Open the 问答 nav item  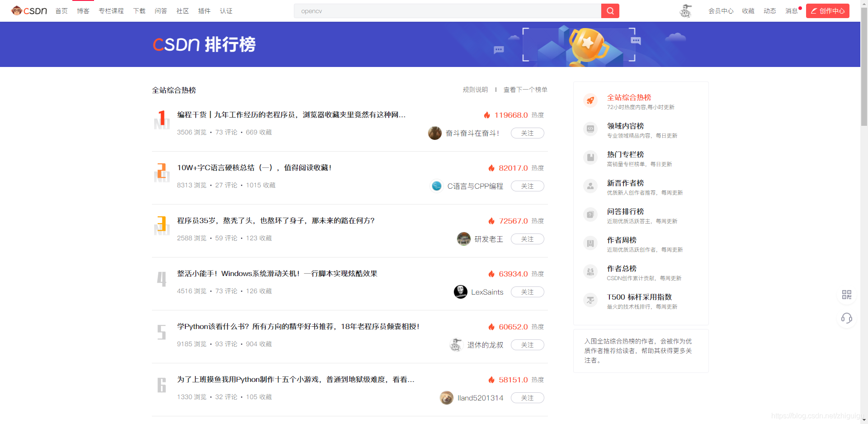(x=161, y=11)
